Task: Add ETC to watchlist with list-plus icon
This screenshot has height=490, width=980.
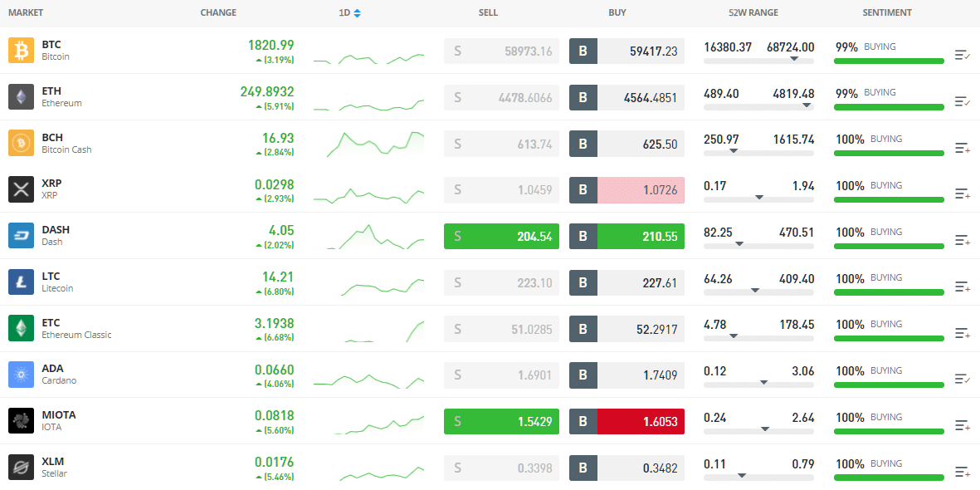Action: click(963, 333)
